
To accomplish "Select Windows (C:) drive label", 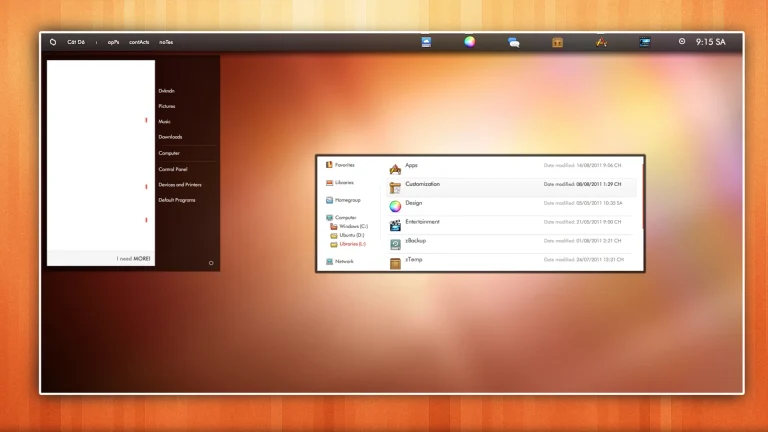I will click(x=354, y=226).
